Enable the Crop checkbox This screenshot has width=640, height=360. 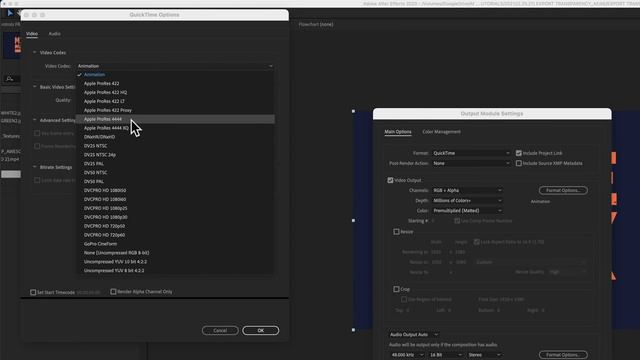point(396,289)
